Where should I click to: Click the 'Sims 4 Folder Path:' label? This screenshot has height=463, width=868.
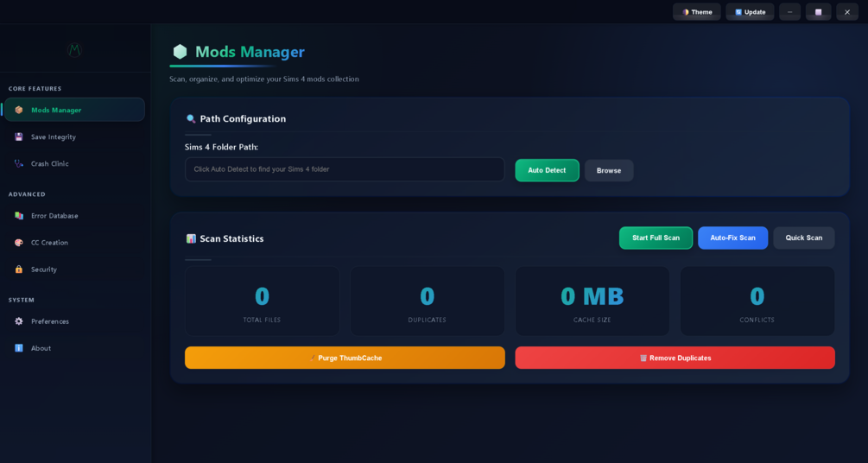[221, 148]
